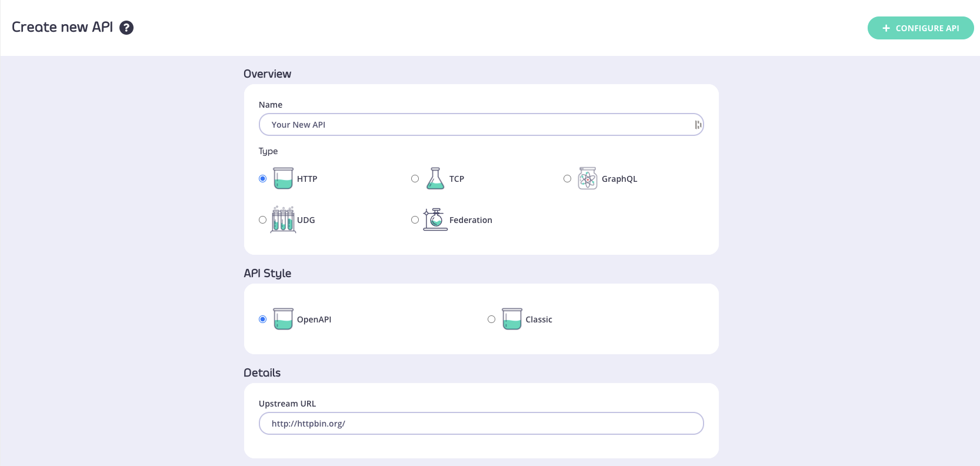The height and width of the screenshot is (466, 980).
Task: Choose the Classic style radio button
Action: 492,319
